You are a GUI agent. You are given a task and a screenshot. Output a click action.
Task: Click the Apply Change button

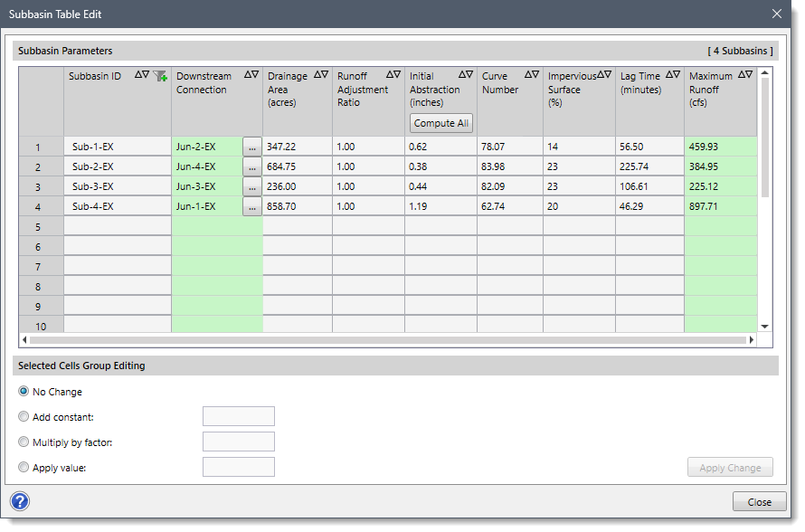[x=730, y=467]
